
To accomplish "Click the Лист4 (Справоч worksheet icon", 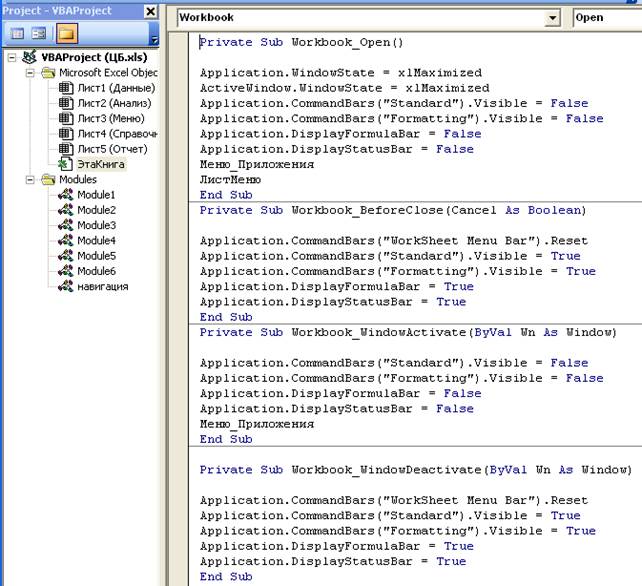I will point(66,134).
